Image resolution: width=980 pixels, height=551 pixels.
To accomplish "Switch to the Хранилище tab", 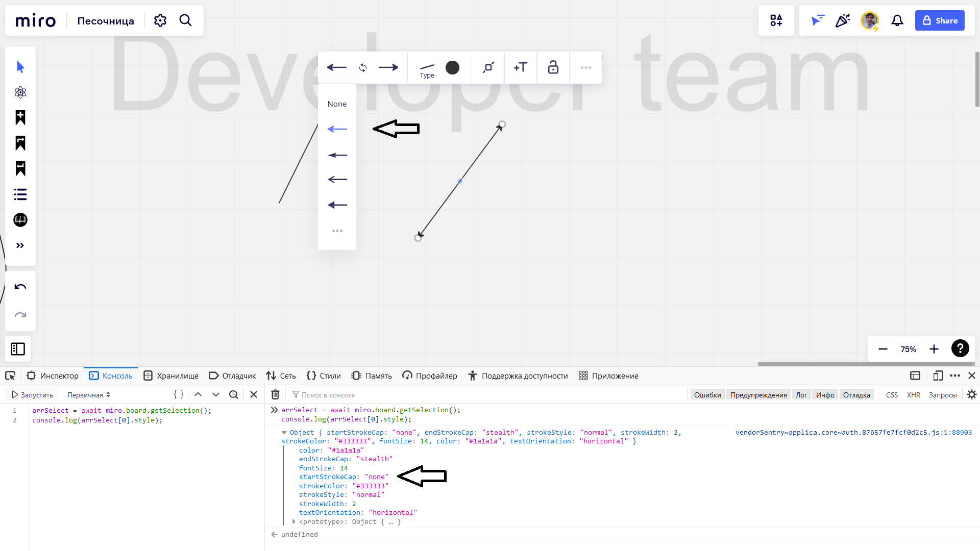I will pyautogui.click(x=171, y=376).
